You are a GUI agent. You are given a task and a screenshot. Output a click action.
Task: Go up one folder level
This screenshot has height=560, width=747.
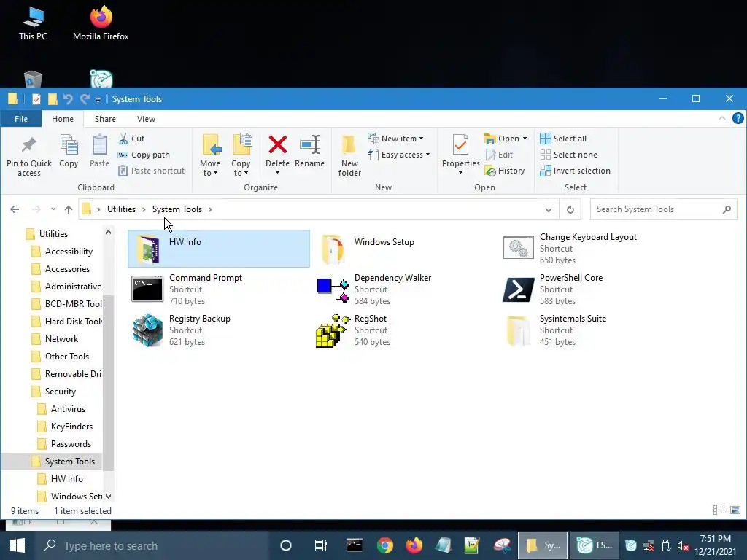(68, 209)
